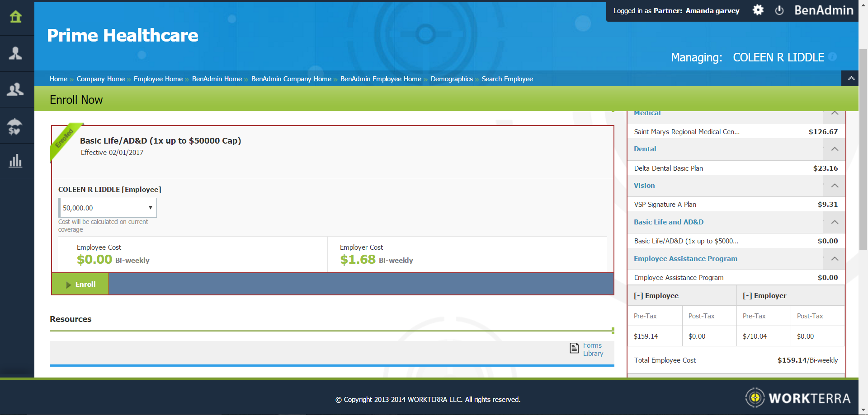Click the Delta Dental Basic Plan row
The image size is (868, 415).
[x=736, y=168]
